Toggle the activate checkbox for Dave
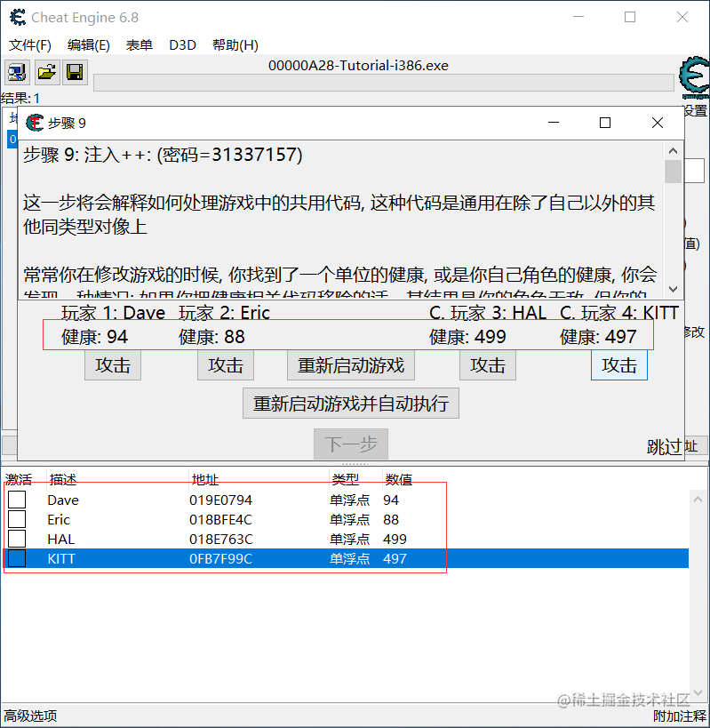This screenshot has width=710, height=728. pyautogui.click(x=17, y=500)
